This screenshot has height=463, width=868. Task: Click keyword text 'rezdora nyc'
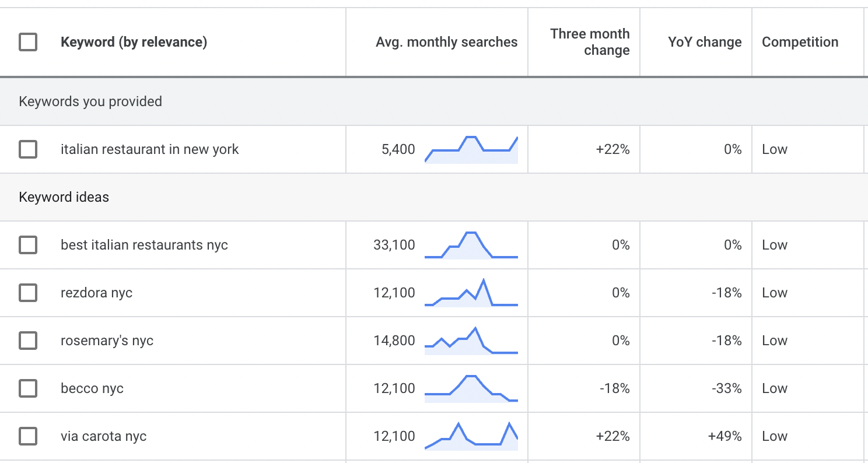point(96,293)
